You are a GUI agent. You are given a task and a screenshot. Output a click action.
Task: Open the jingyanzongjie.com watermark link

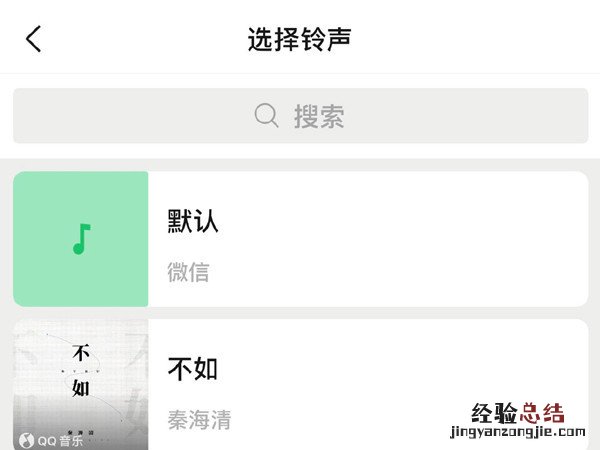(x=518, y=432)
